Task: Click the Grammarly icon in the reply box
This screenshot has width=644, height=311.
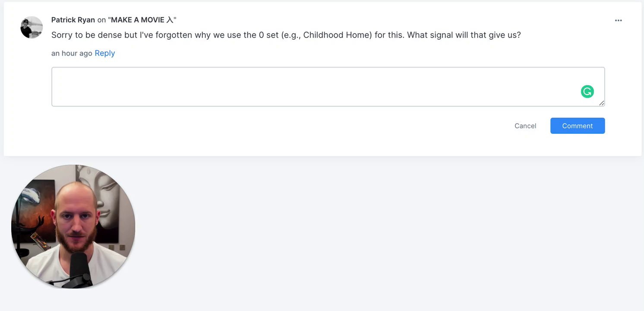Action: tap(587, 92)
